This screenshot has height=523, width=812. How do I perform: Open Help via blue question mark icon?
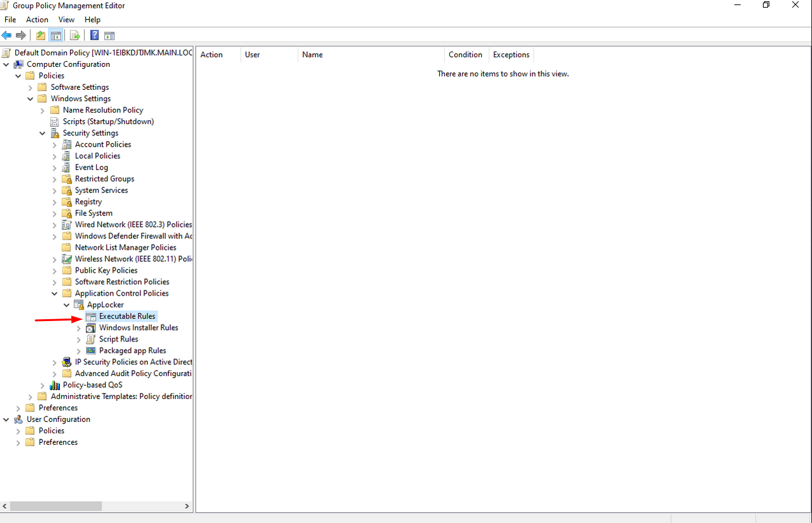pos(94,36)
